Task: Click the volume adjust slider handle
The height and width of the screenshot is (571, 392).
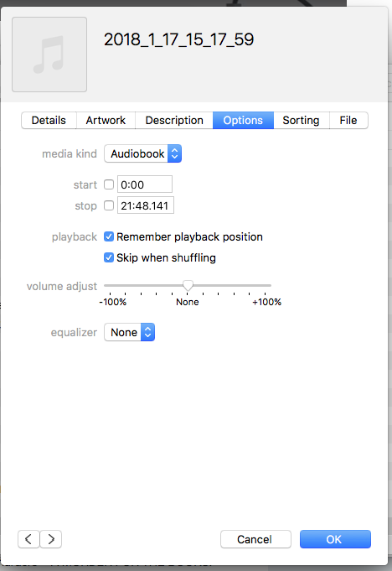Action: point(188,286)
